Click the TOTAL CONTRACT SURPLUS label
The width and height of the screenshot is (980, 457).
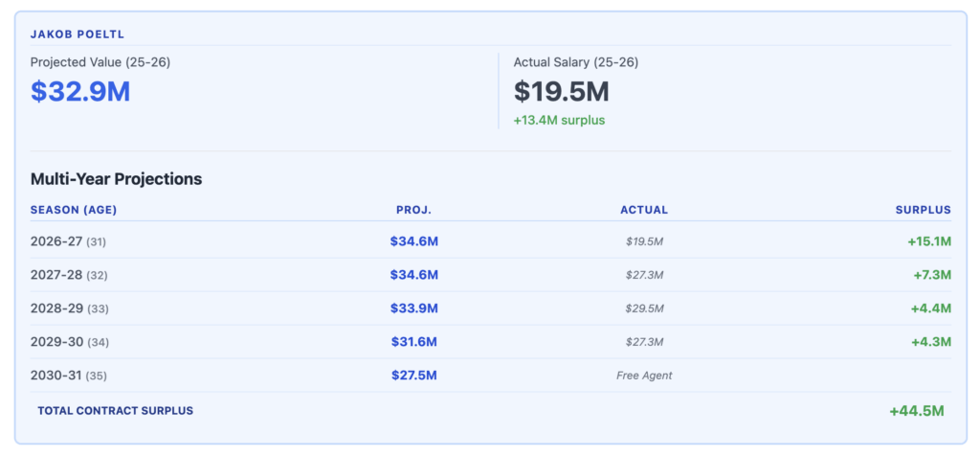[x=115, y=411]
